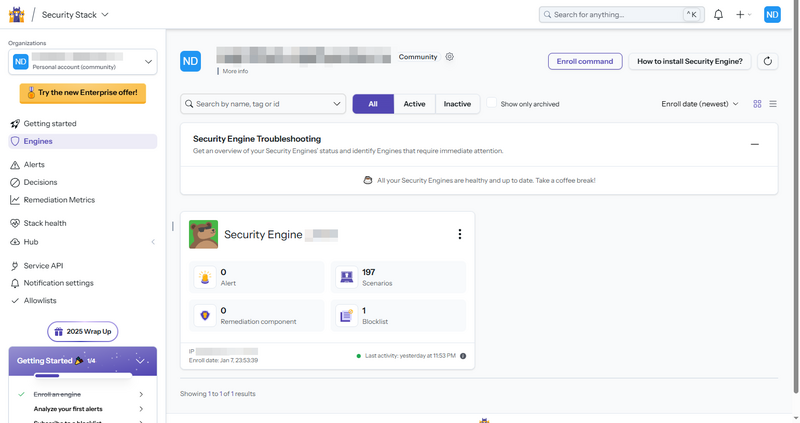Image resolution: width=800 pixels, height=423 pixels.
Task: Open Allowlists page
Action: 83,301
